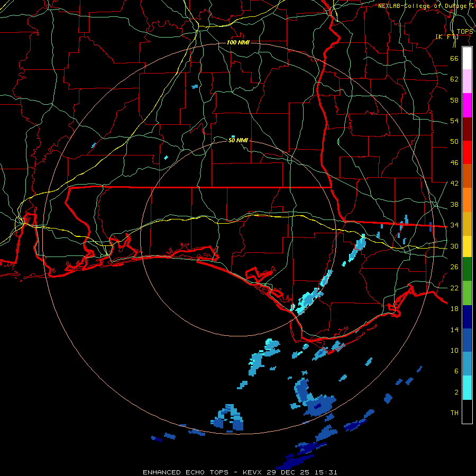Click the "50" legend value
This screenshot has width=476, height=476.
(x=454, y=142)
